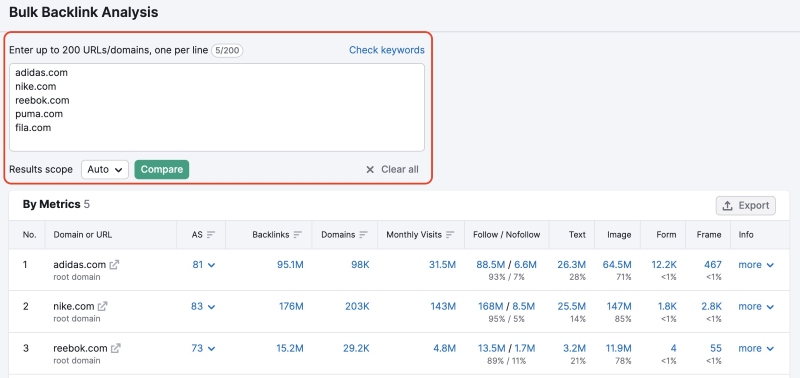Click the Bulk Backlink Analysis title
This screenshot has width=800, height=378.
click(84, 12)
